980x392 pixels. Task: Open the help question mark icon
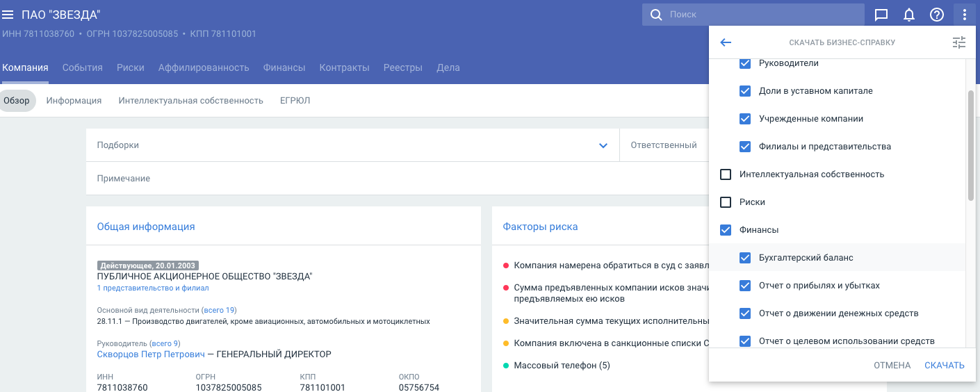point(937,15)
